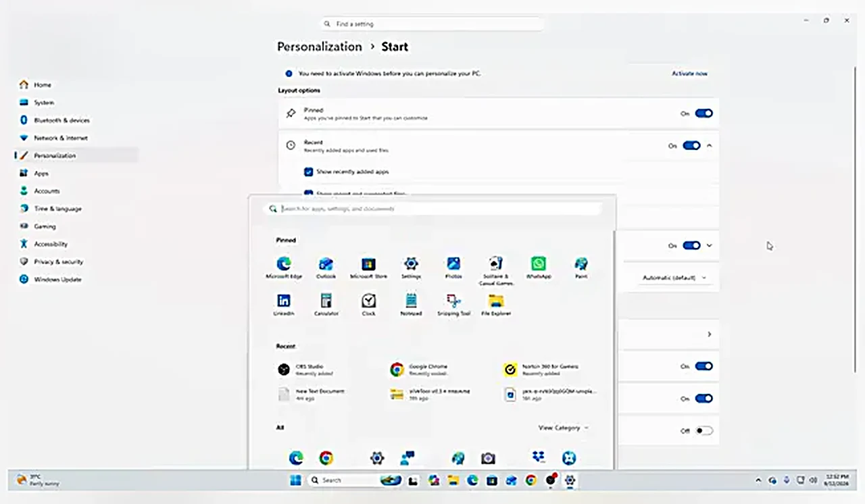The width and height of the screenshot is (865, 504).
Task: Open the View Category dropdown in Start
Action: tap(563, 428)
